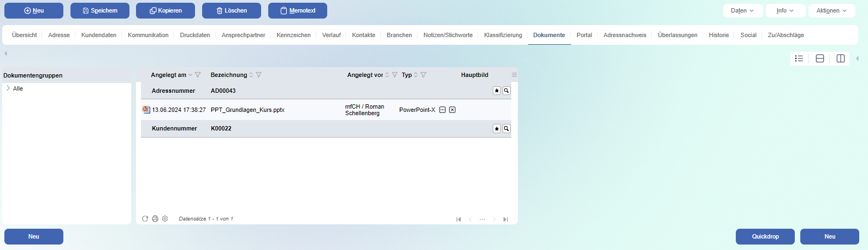Expand the Alle document group
This screenshot has width=868, height=250.
pos(8,88)
